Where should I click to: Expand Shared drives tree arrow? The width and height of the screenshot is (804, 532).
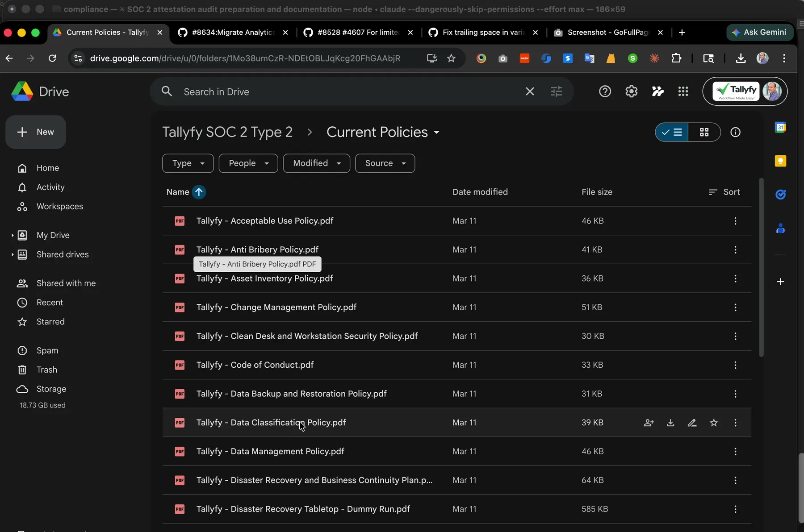[x=12, y=254]
